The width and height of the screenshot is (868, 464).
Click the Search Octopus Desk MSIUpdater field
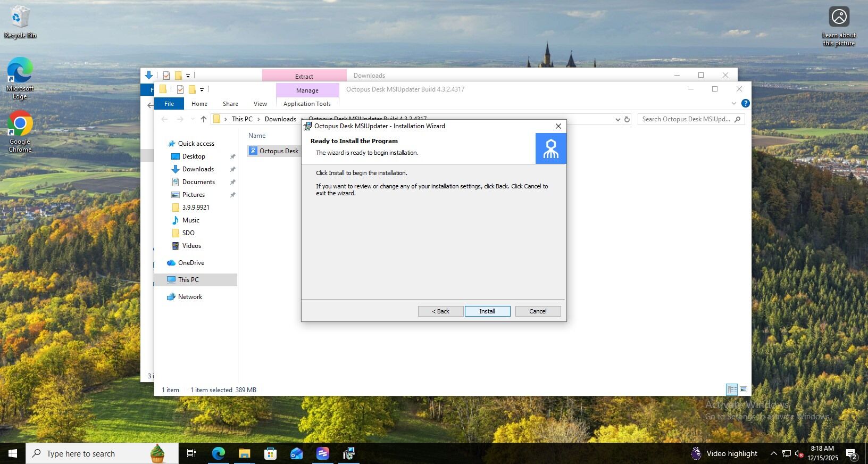(691, 119)
